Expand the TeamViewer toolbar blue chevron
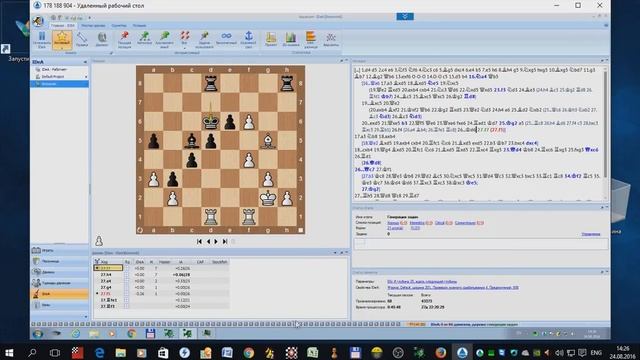This screenshot has height=360, width=640. (x=405, y=16)
